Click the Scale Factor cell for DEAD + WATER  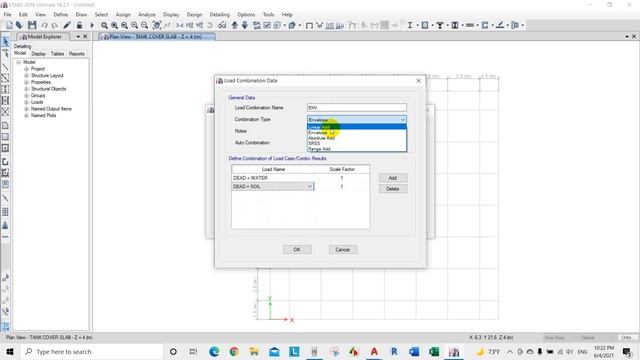click(x=342, y=178)
